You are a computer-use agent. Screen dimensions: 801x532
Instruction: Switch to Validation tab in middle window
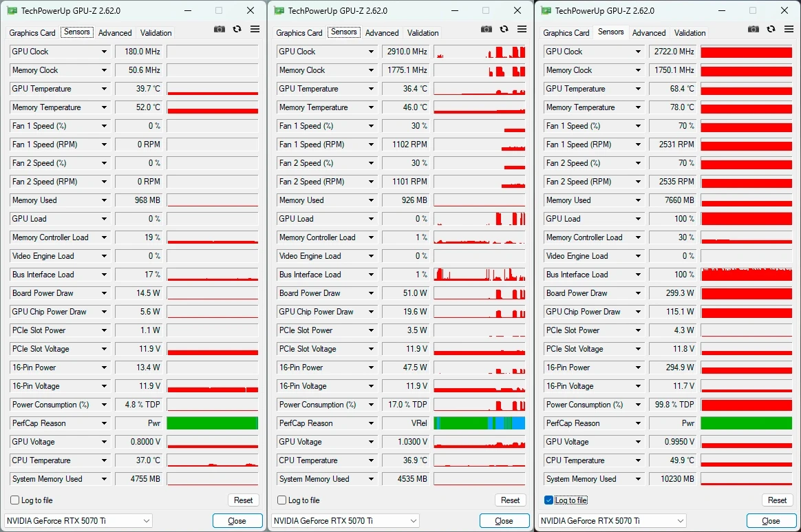pyautogui.click(x=423, y=33)
